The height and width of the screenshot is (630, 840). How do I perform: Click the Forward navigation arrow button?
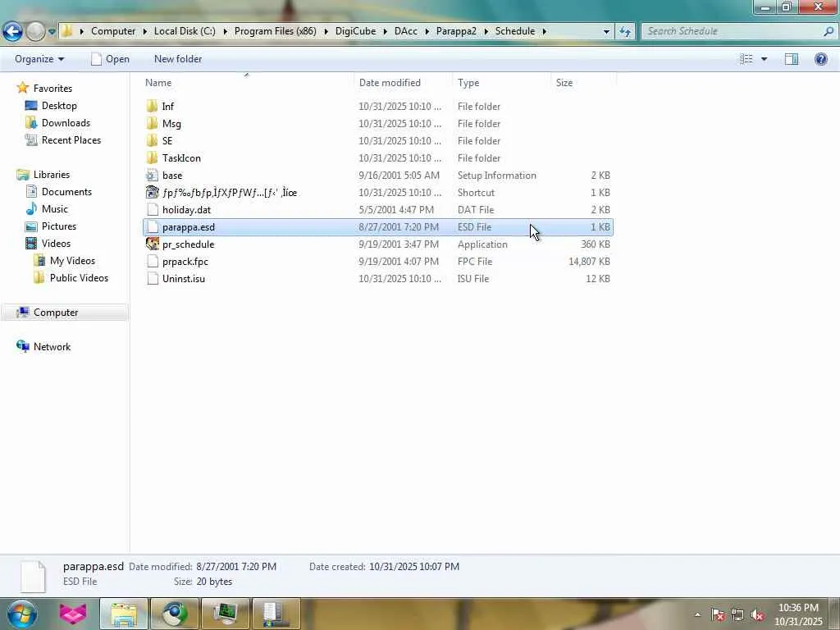(35, 31)
